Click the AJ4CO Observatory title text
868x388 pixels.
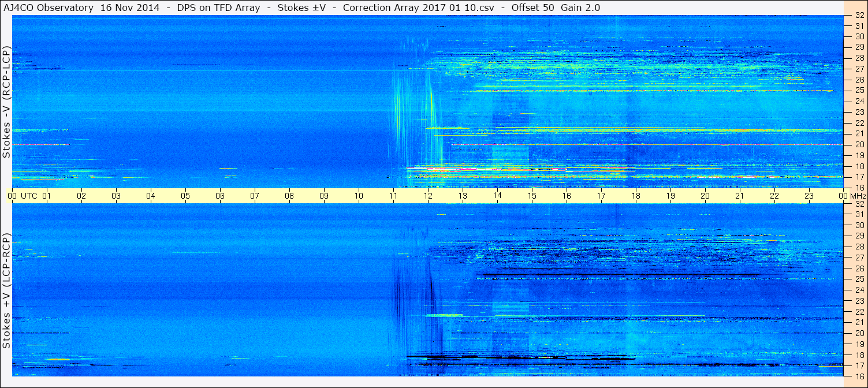pos(48,8)
